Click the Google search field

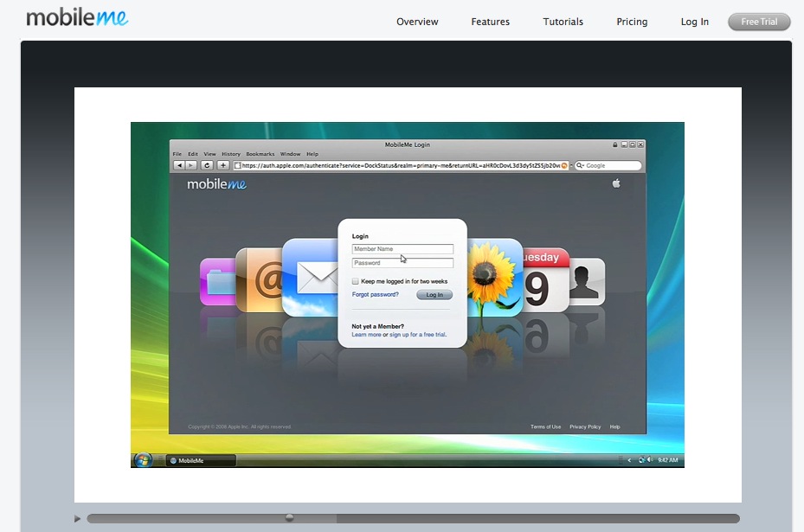[x=608, y=165]
